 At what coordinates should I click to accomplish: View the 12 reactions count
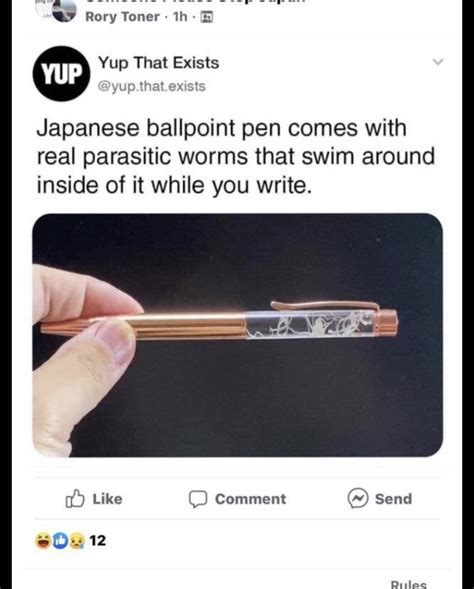click(x=98, y=541)
